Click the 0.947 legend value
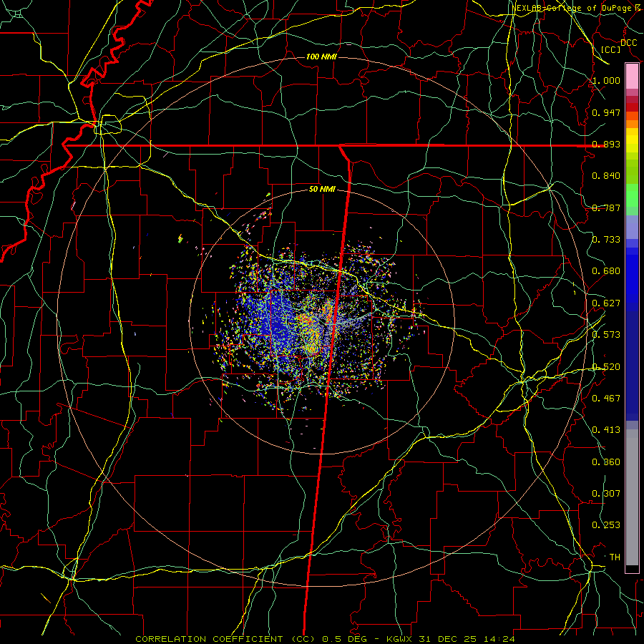Image resolution: width=644 pixels, height=644 pixels. pos(606,112)
